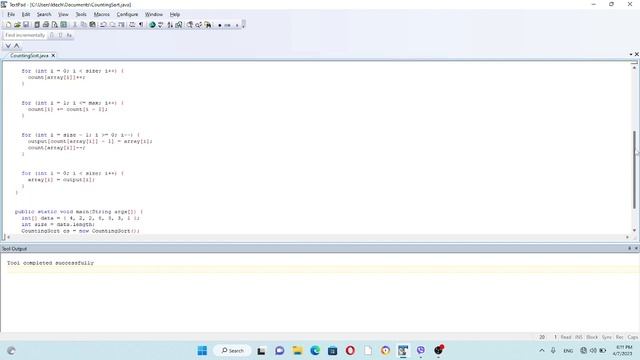Close the Tool Output panel
640x360 pixels.
point(636,248)
